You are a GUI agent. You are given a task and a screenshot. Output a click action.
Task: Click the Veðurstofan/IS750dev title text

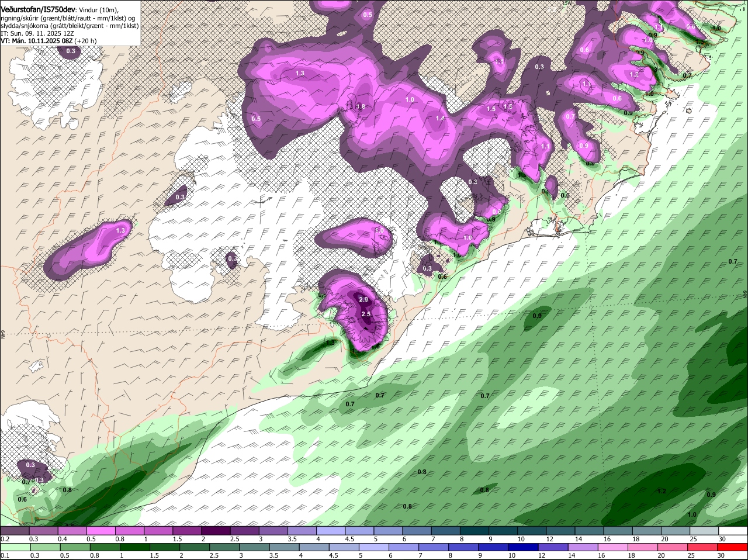[x=38, y=9]
